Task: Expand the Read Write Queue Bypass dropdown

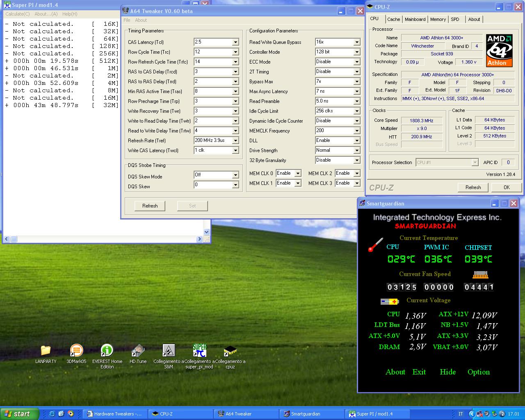Action: pyautogui.click(x=357, y=42)
